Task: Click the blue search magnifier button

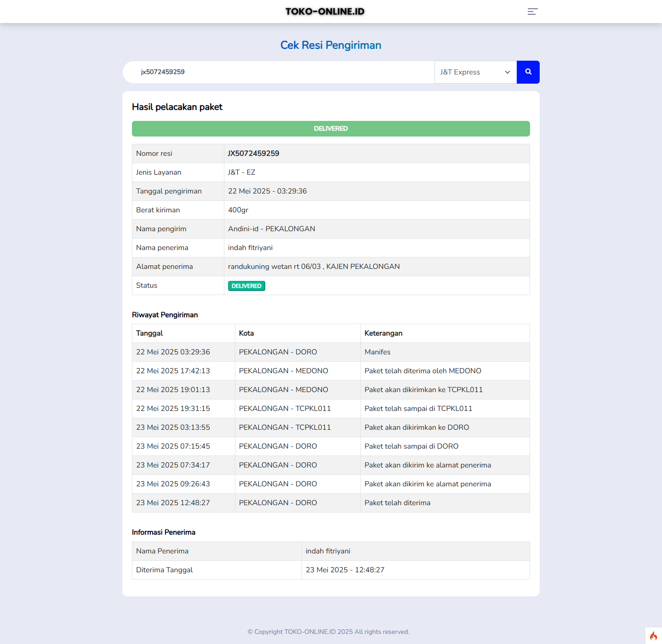Action: pos(528,72)
